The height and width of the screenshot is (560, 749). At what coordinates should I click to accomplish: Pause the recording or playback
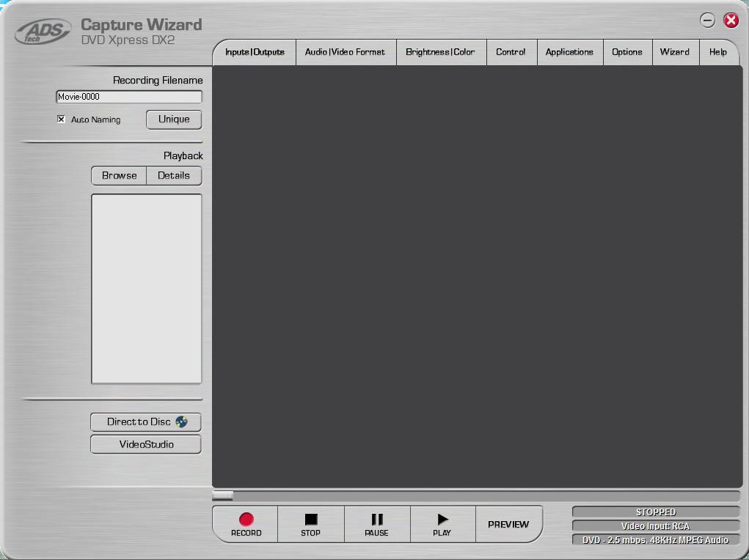coord(376,524)
